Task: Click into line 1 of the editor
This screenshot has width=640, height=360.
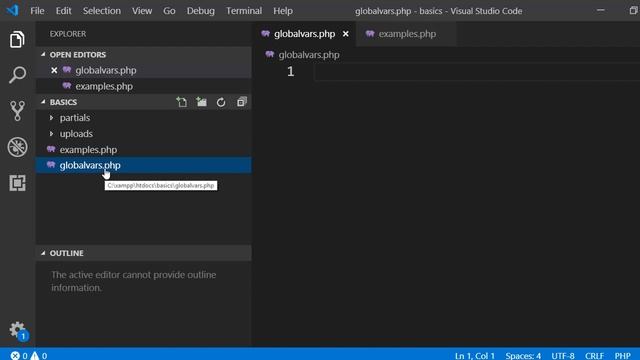Action: point(477,72)
